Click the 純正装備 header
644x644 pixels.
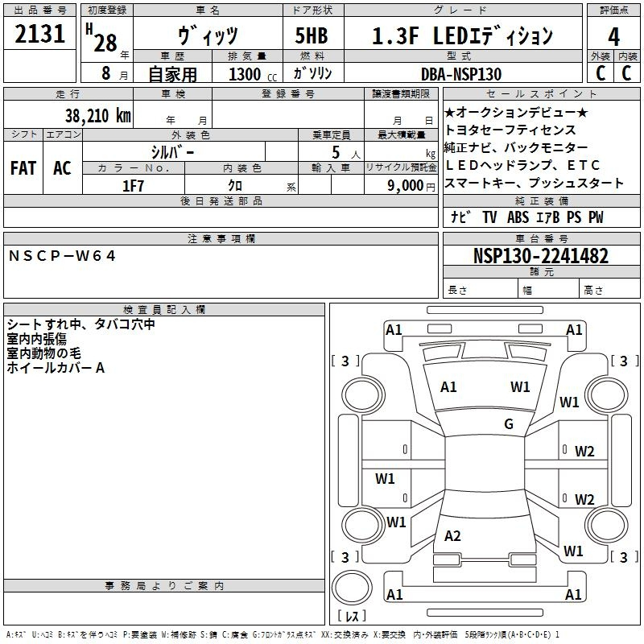[541, 200]
